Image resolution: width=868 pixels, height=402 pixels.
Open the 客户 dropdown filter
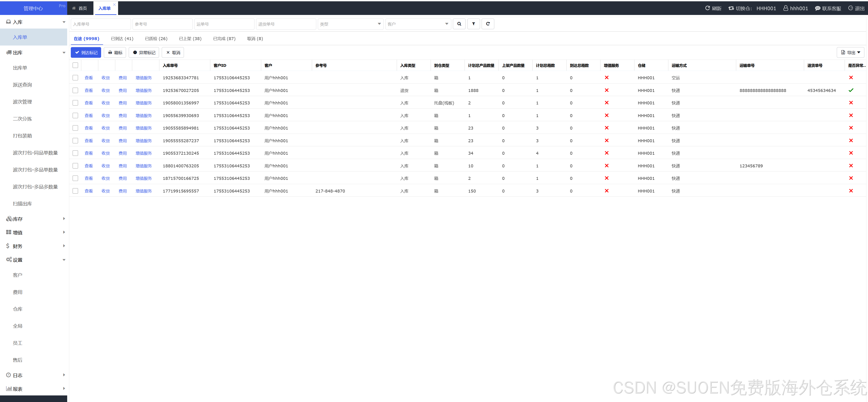[x=418, y=24]
